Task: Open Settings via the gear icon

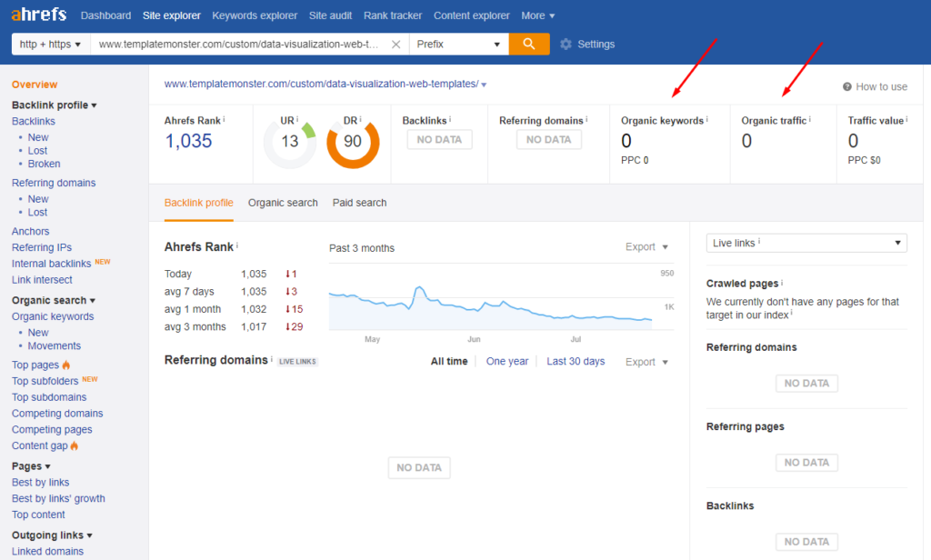Action: coord(566,43)
